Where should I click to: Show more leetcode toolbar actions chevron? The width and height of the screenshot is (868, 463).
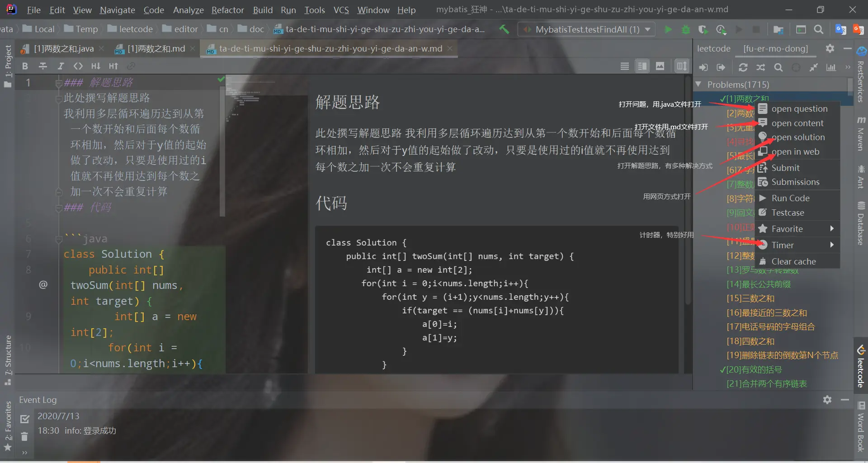click(x=848, y=67)
